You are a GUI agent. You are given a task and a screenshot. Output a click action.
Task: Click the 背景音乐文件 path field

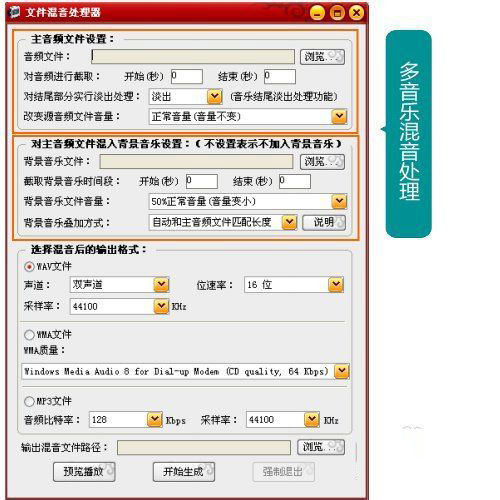(x=196, y=162)
